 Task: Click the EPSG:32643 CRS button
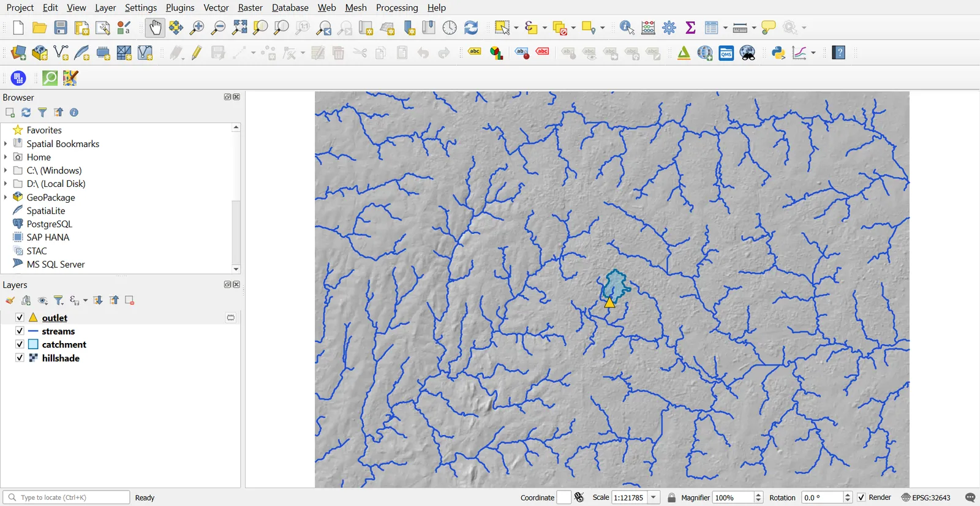926,497
